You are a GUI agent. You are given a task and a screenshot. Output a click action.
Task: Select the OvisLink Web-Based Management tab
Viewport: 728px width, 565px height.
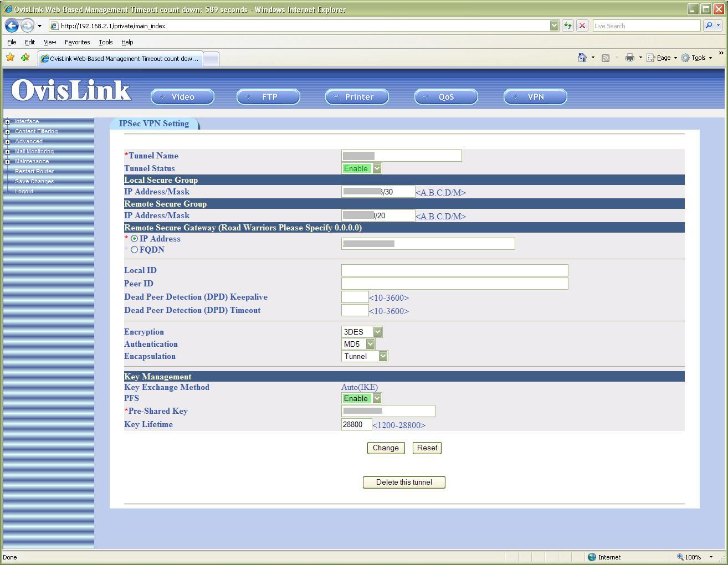(120, 58)
